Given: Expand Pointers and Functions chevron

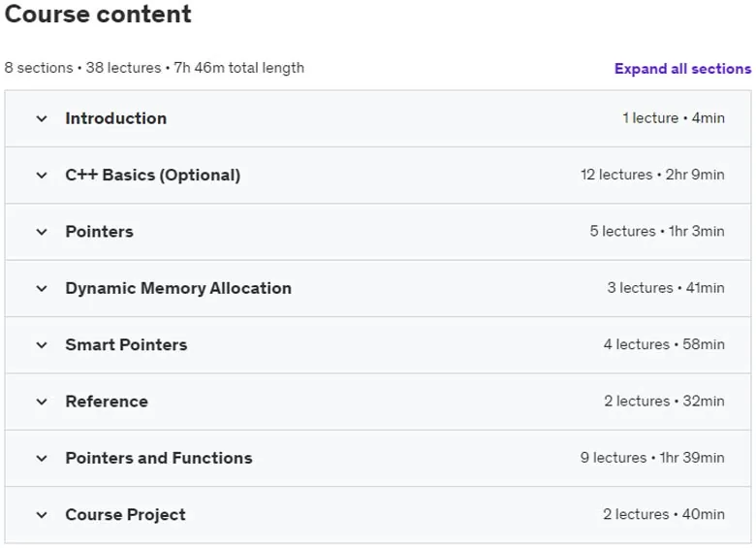Looking at the screenshot, I should point(42,458).
